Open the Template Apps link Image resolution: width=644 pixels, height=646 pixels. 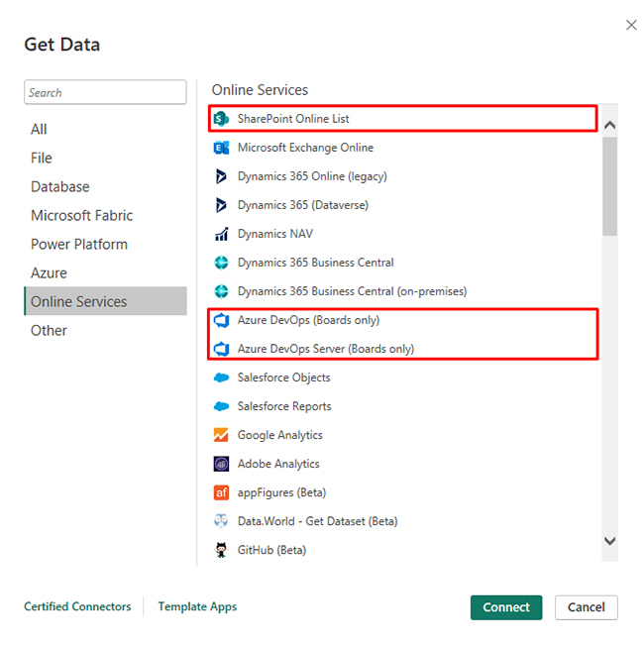click(197, 606)
